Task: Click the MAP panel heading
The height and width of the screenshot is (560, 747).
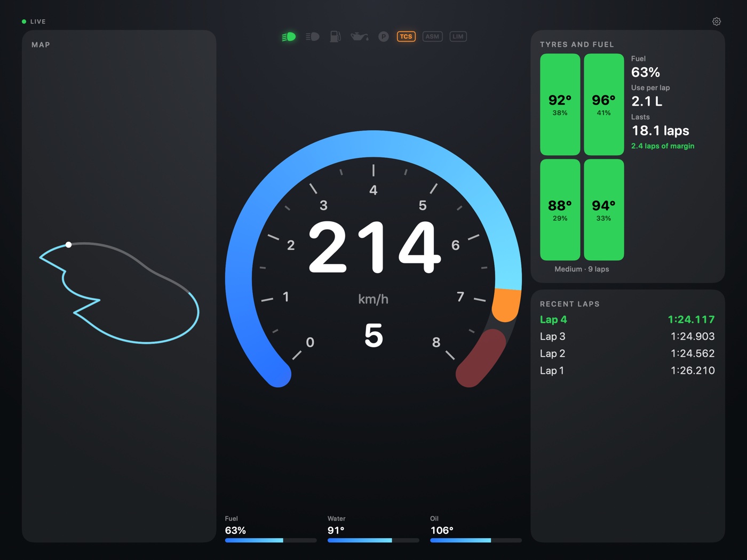Action: coord(41,45)
